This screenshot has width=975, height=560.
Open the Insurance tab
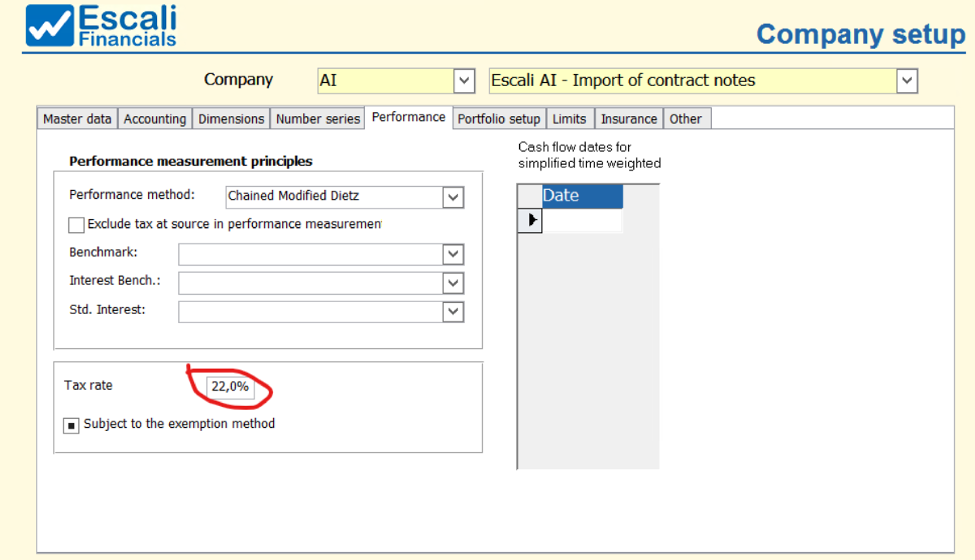(x=629, y=119)
